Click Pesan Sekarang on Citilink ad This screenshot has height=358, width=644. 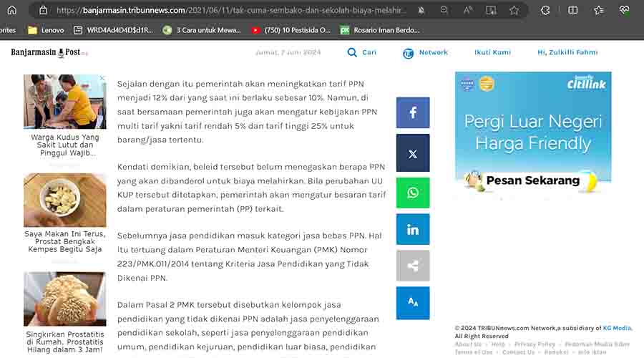532,180
